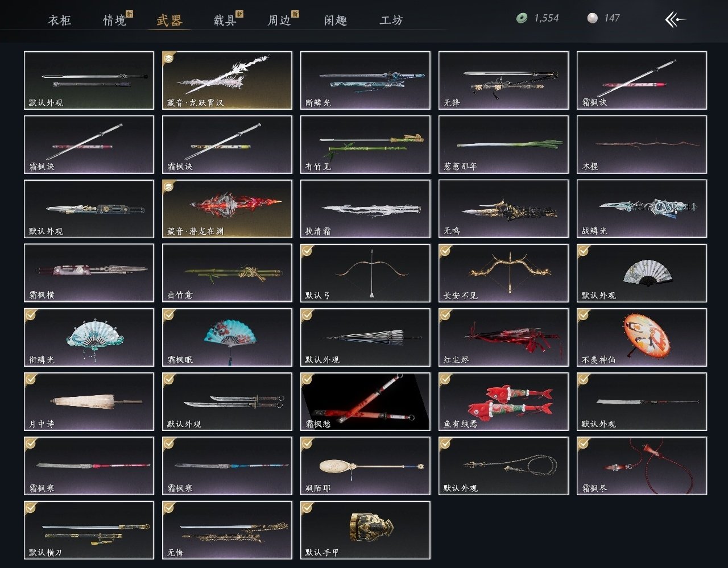Click the jade coin currency icon

click(522, 19)
